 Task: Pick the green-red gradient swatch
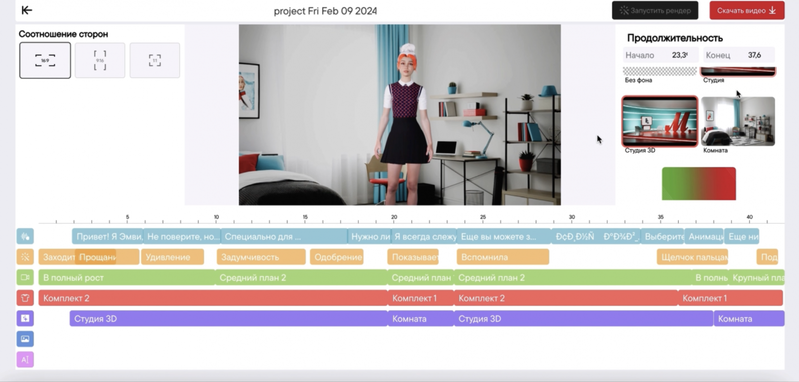[699, 183]
